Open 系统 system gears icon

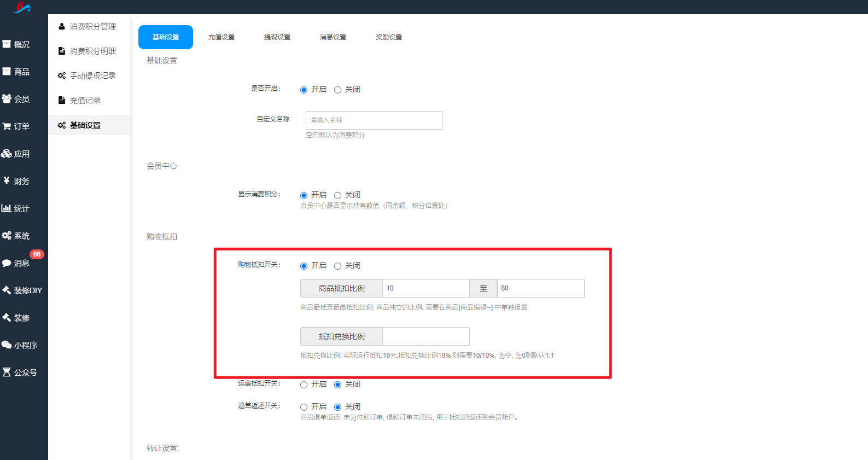(x=7, y=235)
